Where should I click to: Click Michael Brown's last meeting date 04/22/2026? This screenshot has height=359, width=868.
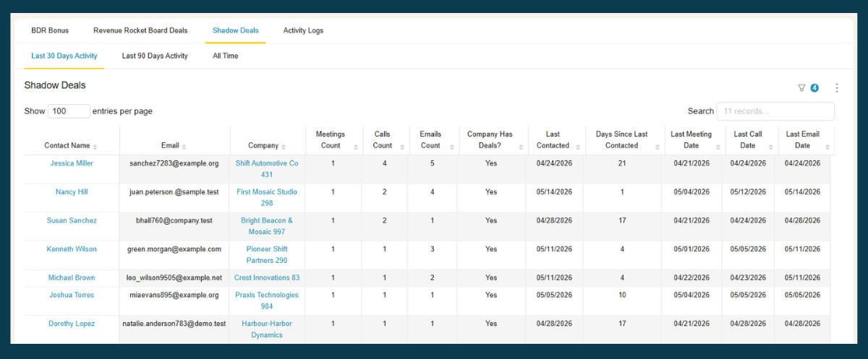click(x=693, y=277)
